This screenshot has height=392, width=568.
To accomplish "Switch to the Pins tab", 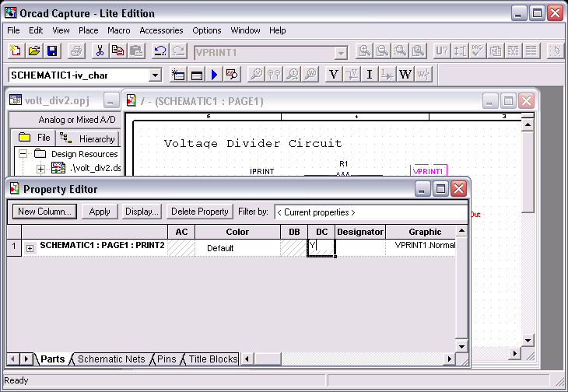I will pos(167,359).
